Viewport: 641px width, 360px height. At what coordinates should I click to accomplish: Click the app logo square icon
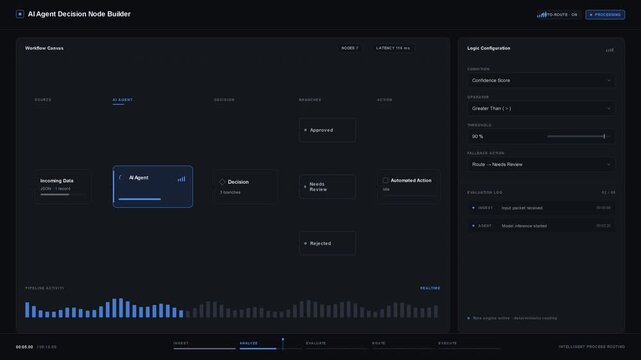pos(20,14)
